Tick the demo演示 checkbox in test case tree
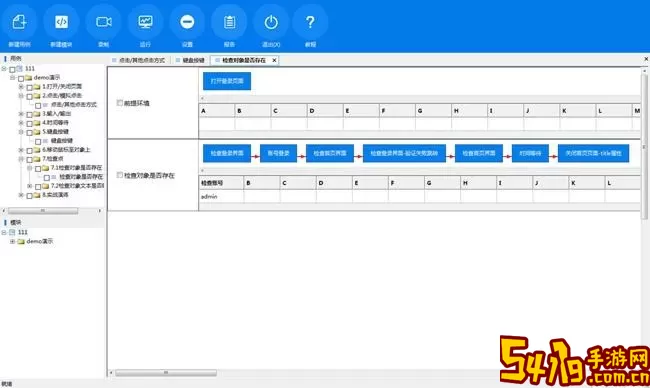The width and height of the screenshot is (650, 388). [21, 78]
